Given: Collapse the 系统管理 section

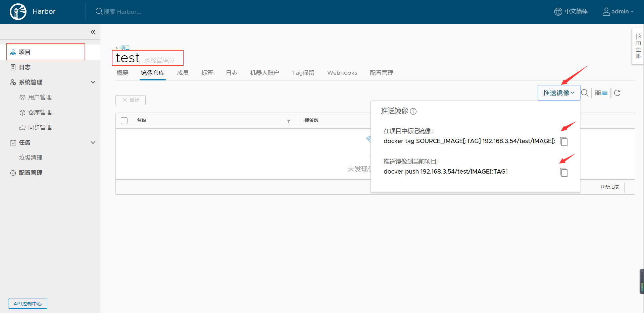Looking at the screenshot, I should coord(93,82).
